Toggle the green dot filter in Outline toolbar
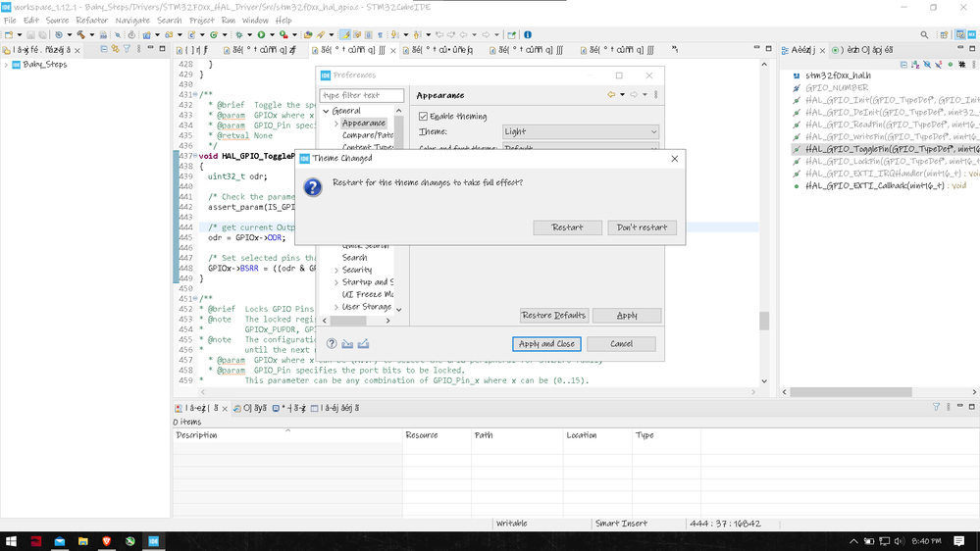This screenshot has height=551, width=980. pyautogui.click(x=951, y=65)
